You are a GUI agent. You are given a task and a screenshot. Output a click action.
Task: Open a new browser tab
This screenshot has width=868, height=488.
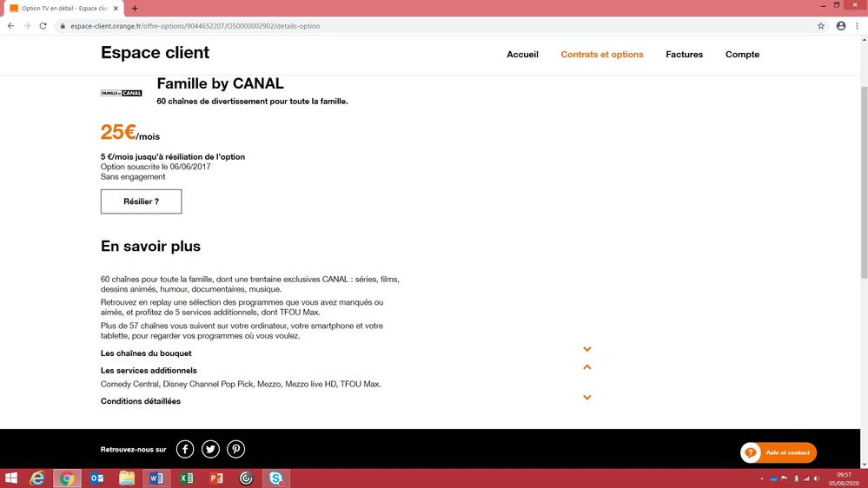tap(135, 9)
